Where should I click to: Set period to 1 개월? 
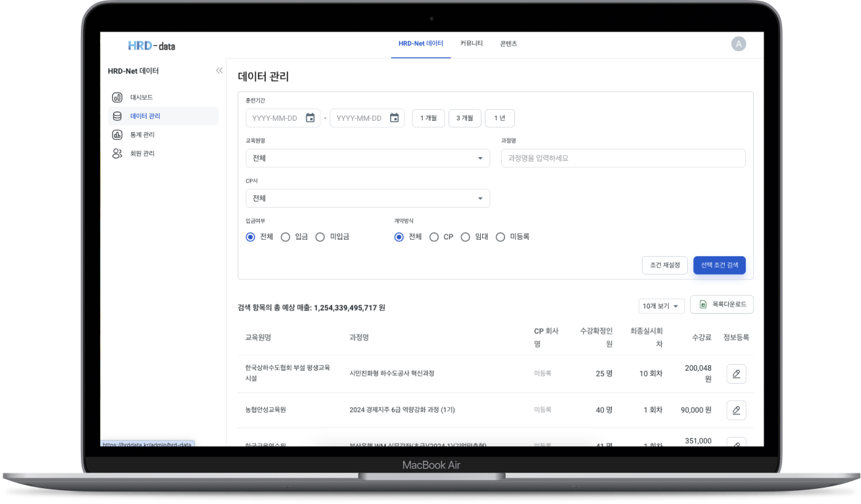coord(429,118)
